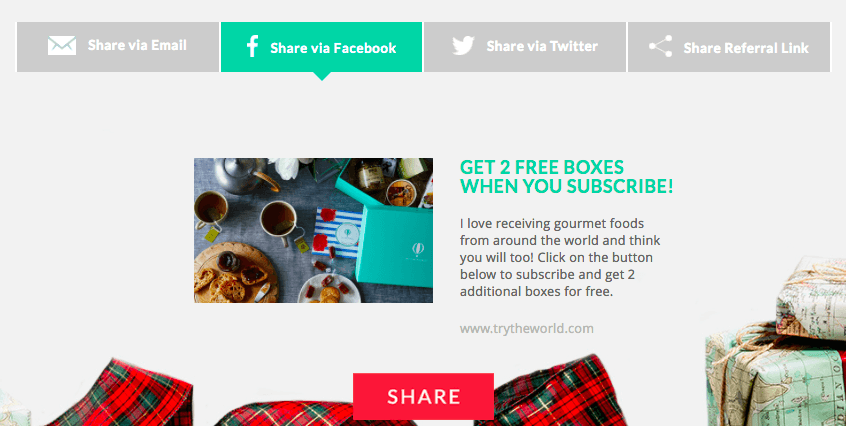This screenshot has width=846, height=426.
Task: Click the striped napkin in preview photo
Action: coord(338,233)
